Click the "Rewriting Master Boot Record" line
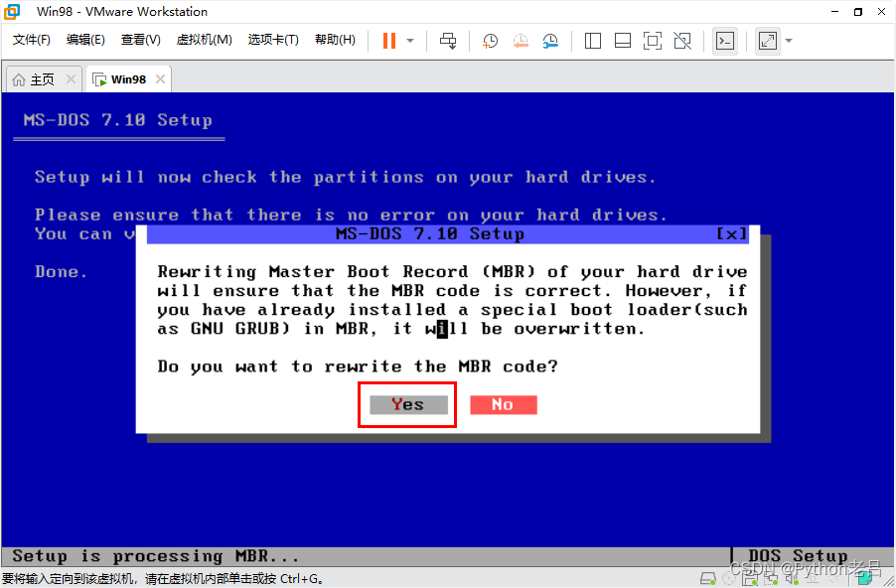This screenshot has width=896, height=588. tap(452, 271)
